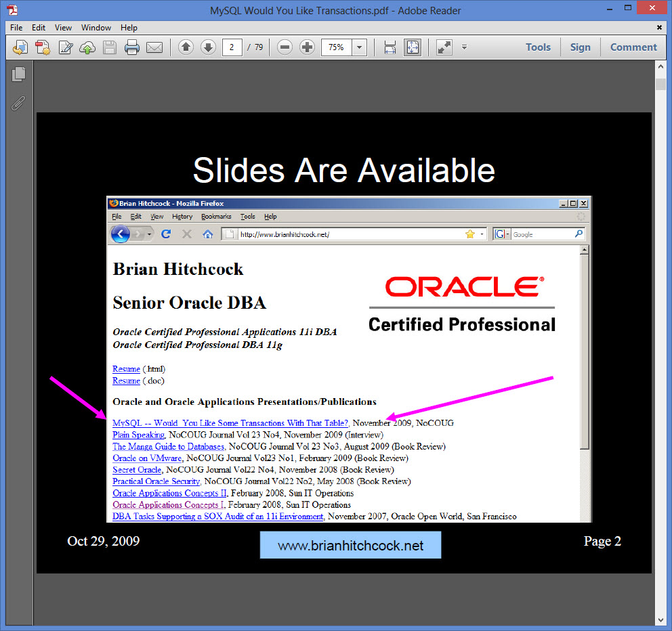This screenshot has height=631, width=672.
Task: Toggle fit to window width scrolling mode
Action: click(x=390, y=47)
